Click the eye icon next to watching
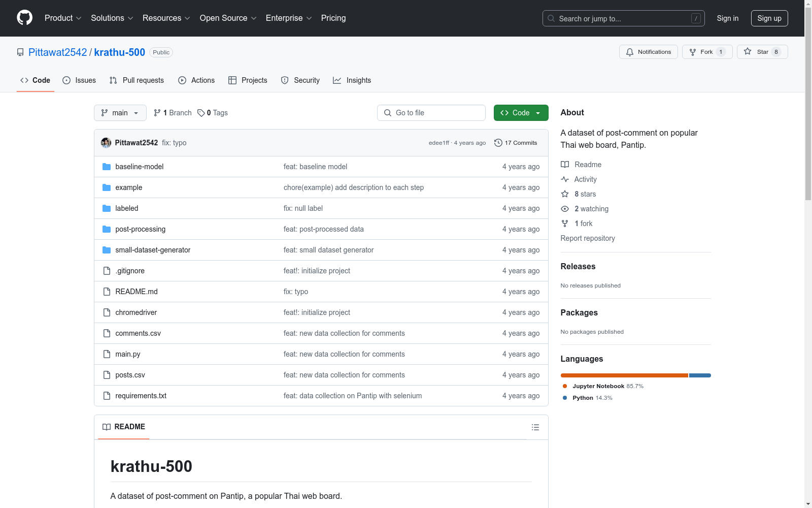This screenshot has height=508, width=812. point(565,209)
